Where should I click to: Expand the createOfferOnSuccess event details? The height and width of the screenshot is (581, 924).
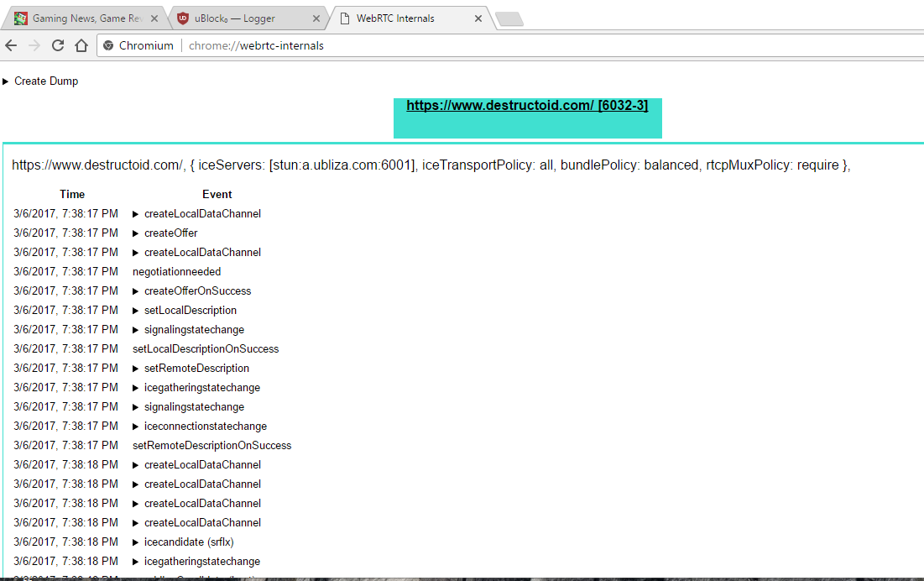(x=135, y=290)
